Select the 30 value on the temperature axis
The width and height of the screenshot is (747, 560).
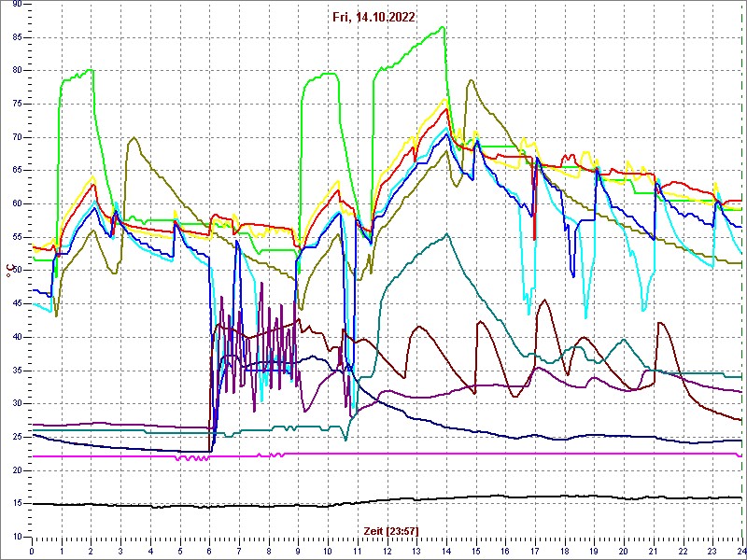click(17, 404)
